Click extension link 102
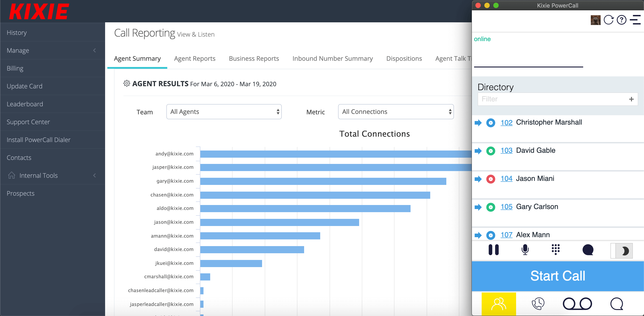Viewport: 644px width, 316px height. [506, 123]
